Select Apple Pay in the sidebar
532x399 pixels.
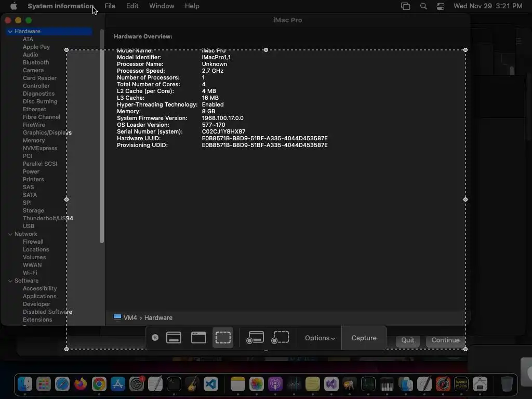coord(36,47)
